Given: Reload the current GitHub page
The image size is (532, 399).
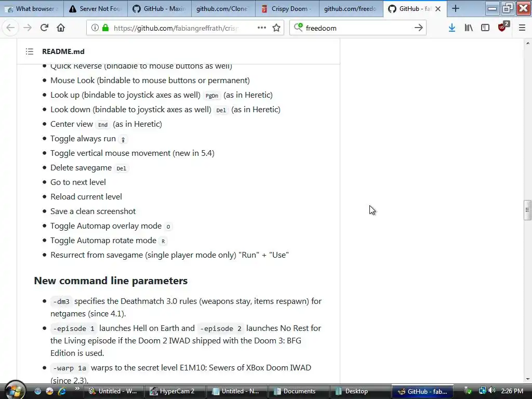Looking at the screenshot, I should [x=44, y=28].
